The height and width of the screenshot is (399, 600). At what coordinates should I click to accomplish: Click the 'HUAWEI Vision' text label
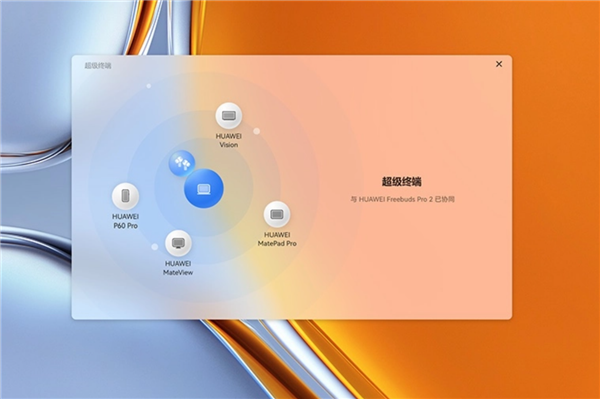click(x=228, y=140)
